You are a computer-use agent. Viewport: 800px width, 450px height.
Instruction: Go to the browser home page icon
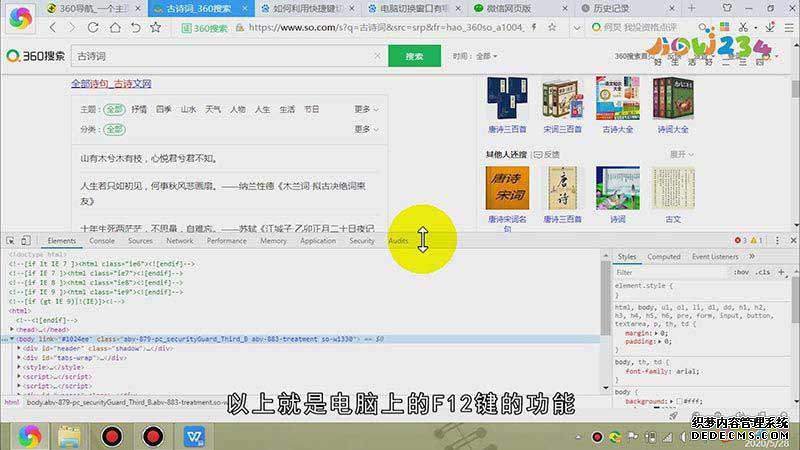tap(115, 27)
